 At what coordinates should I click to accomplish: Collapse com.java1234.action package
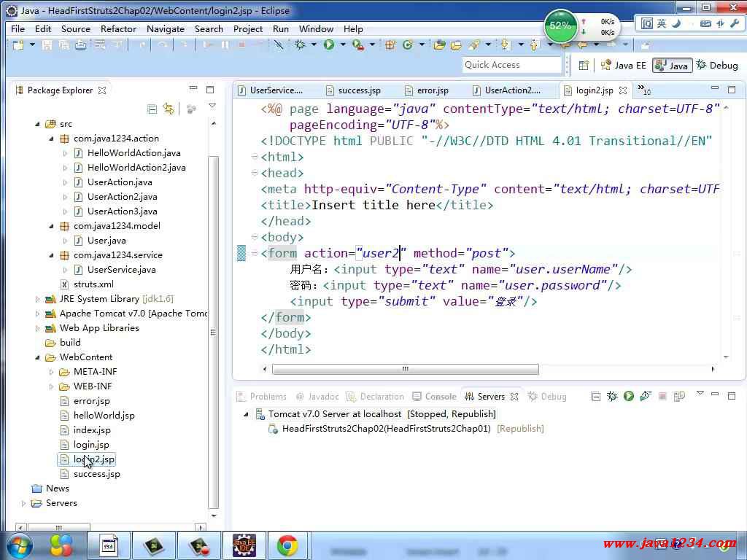(52, 139)
